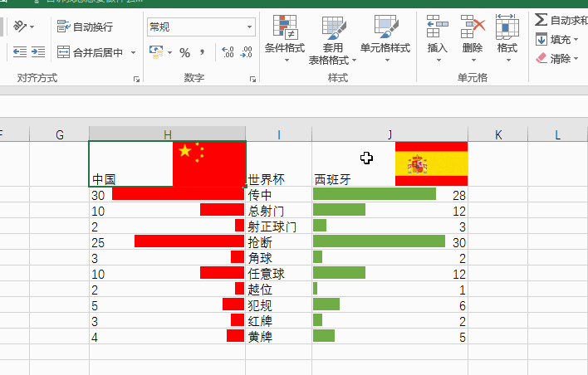Click China's 4 value in 黄牌 row
The width and height of the screenshot is (588, 375).
[x=95, y=337]
